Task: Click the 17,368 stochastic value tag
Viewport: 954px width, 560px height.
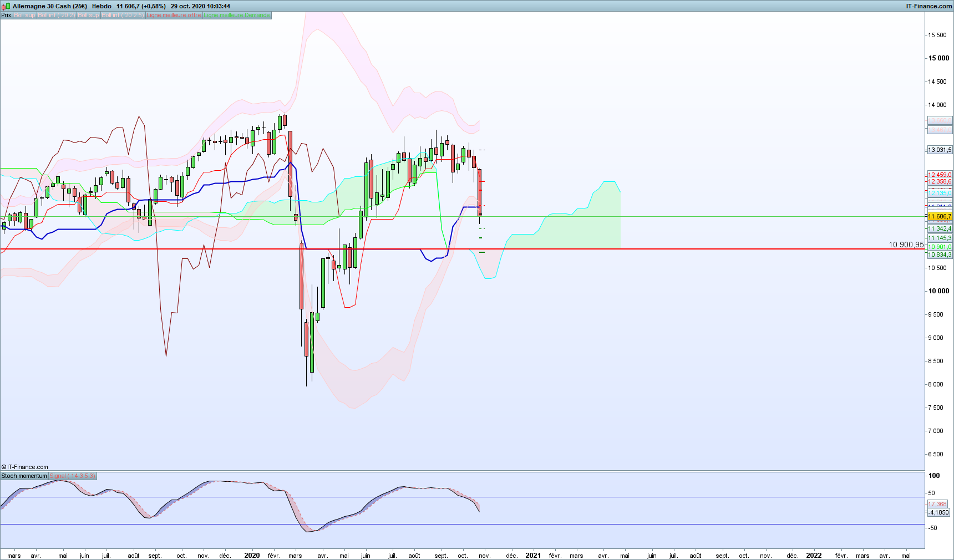Action: 938,504
